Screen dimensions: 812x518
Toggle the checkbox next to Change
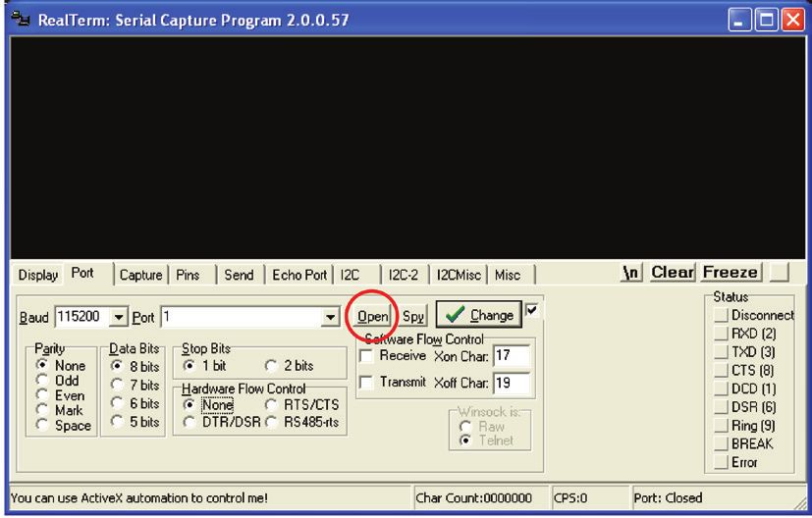[x=531, y=310]
